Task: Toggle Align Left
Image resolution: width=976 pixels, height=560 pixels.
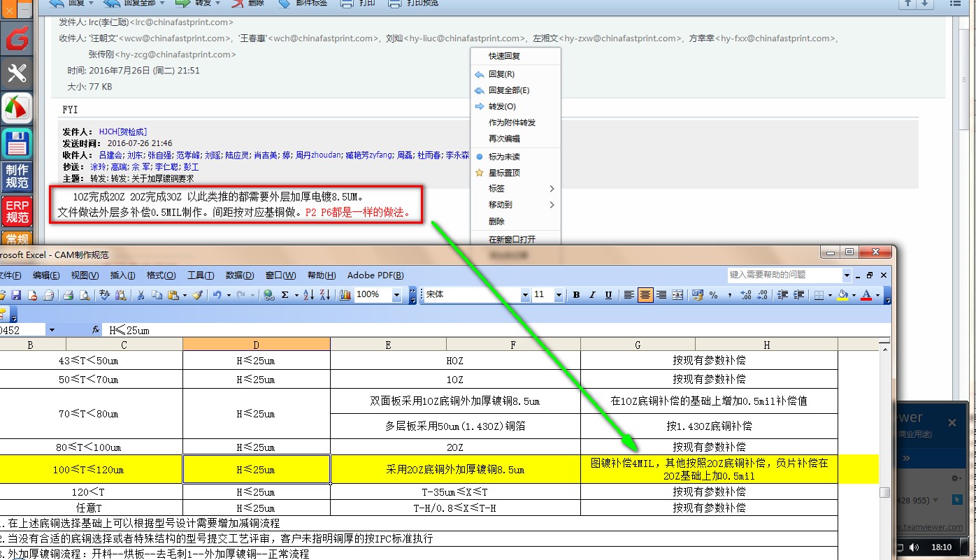Action: click(629, 295)
